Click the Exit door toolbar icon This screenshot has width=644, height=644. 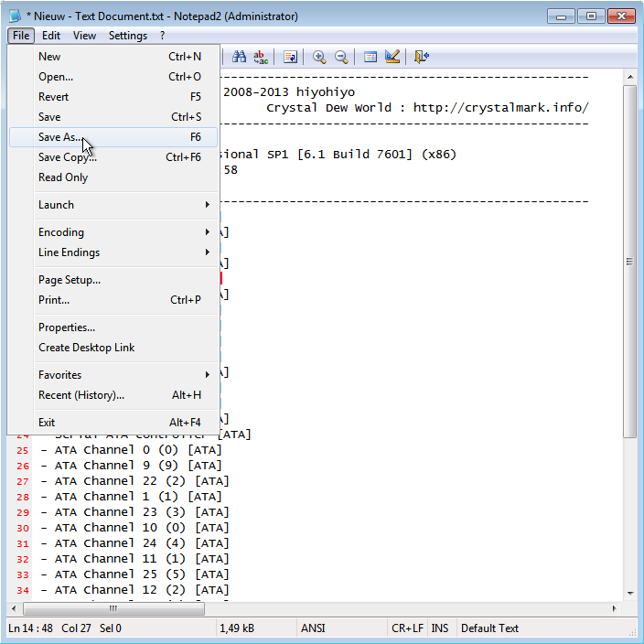tap(421, 57)
